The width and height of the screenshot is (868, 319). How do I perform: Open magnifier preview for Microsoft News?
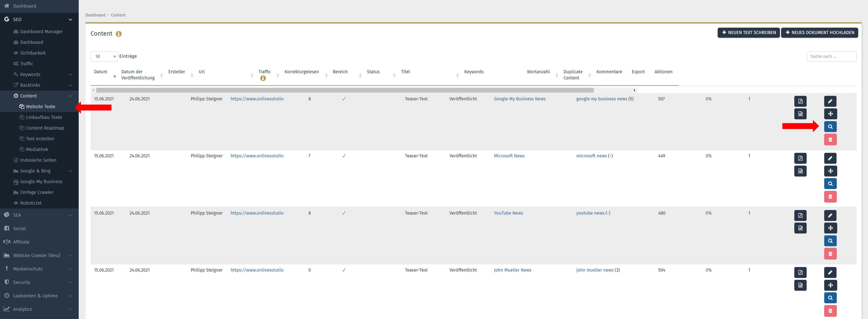830,184
